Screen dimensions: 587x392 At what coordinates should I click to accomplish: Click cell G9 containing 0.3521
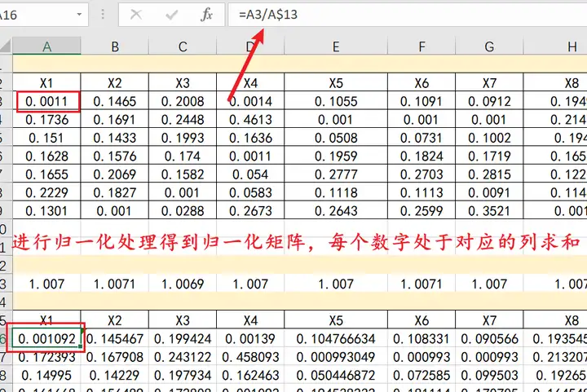pyautogui.click(x=489, y=211)
